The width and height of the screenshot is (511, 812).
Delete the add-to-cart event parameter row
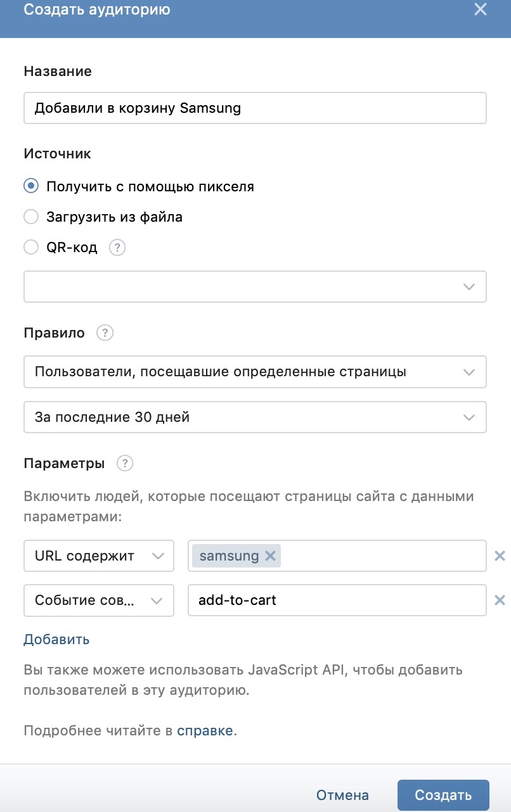pos(500,600)
